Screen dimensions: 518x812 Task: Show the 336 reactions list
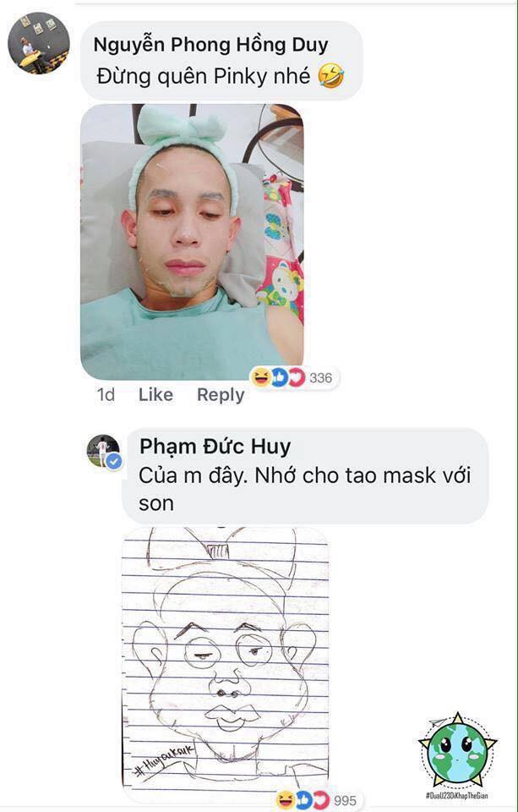click(321, 378)
